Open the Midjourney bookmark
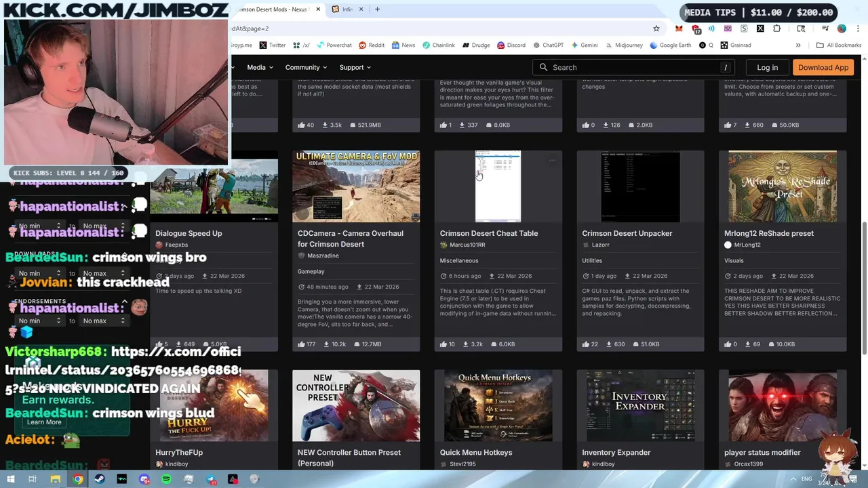The height and width of the screenshot is (488, 868). click(x=624, y=45)
